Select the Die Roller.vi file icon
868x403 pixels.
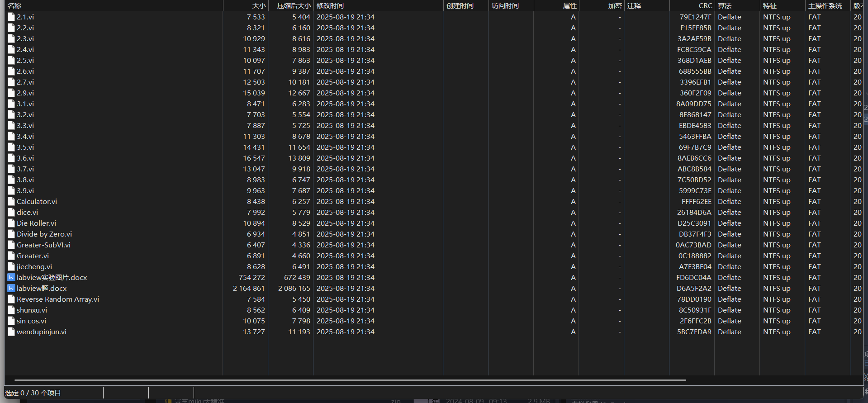coord(11,223)
